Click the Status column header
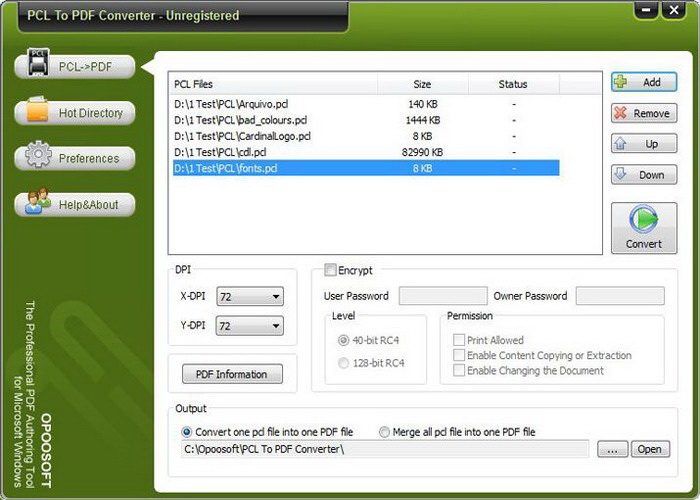This screenshot has width=700, height=500. click(513, 84)
